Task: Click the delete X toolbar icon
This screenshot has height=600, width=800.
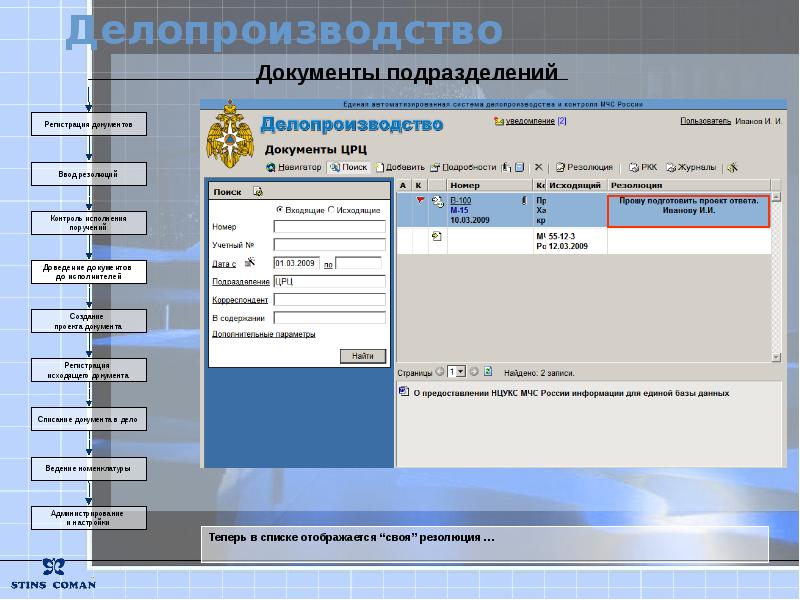Action: point(538,167)
